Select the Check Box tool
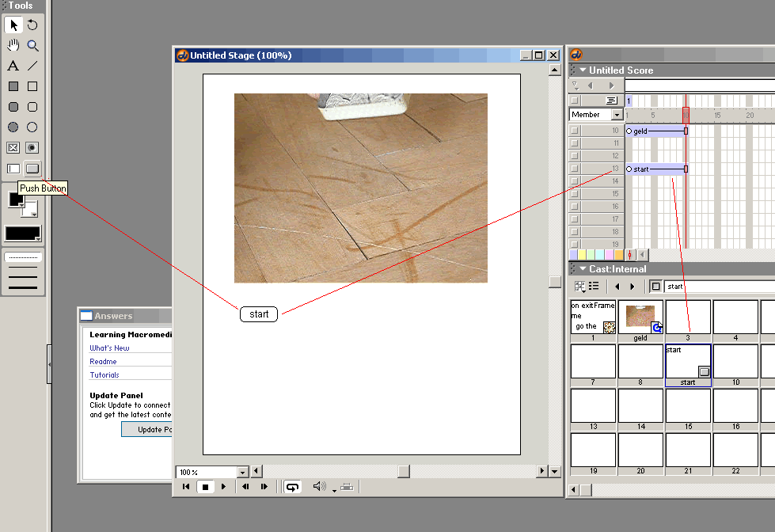Image resolution: width=775 pixels, height=532 pixels. tap(13, 148)
